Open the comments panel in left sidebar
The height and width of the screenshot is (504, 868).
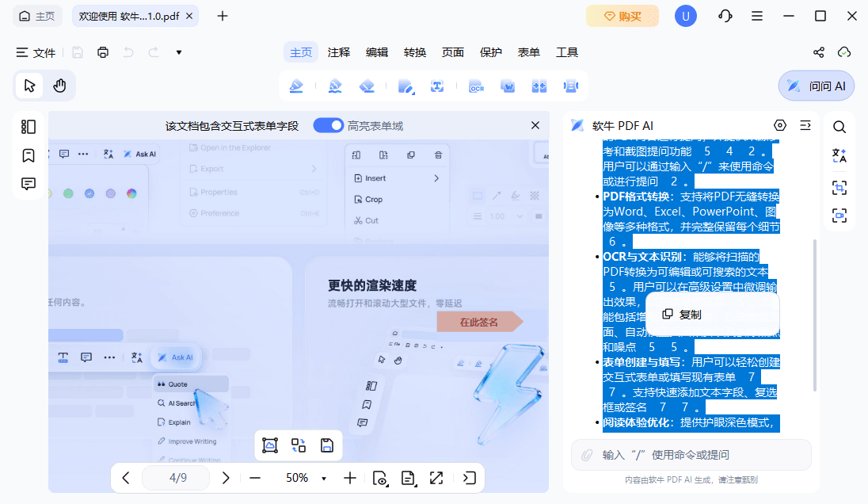[29, 183]
